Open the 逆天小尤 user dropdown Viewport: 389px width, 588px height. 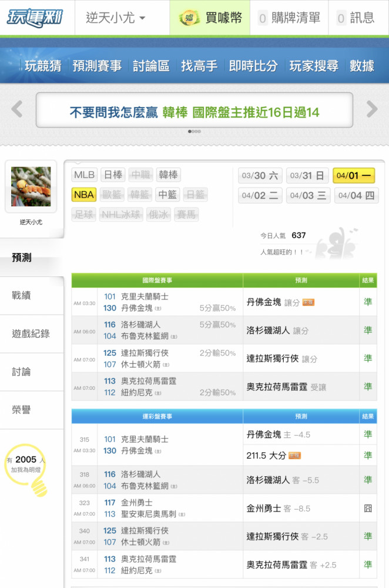tap(115, 18)
